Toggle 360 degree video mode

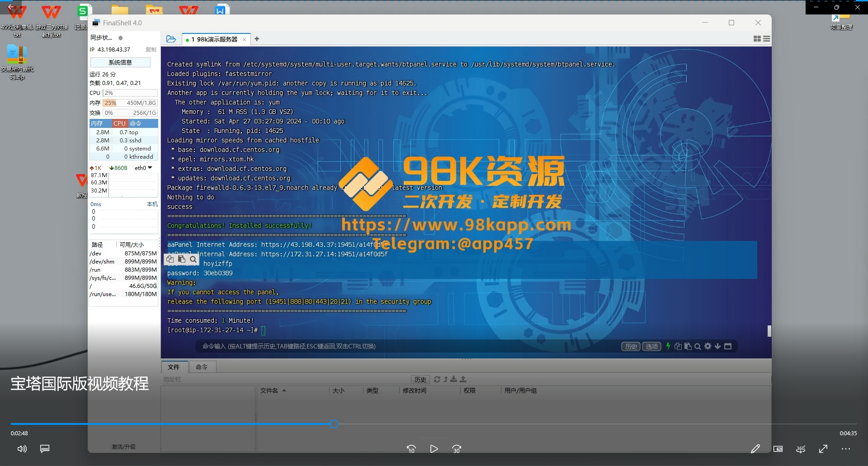point(801,449)
